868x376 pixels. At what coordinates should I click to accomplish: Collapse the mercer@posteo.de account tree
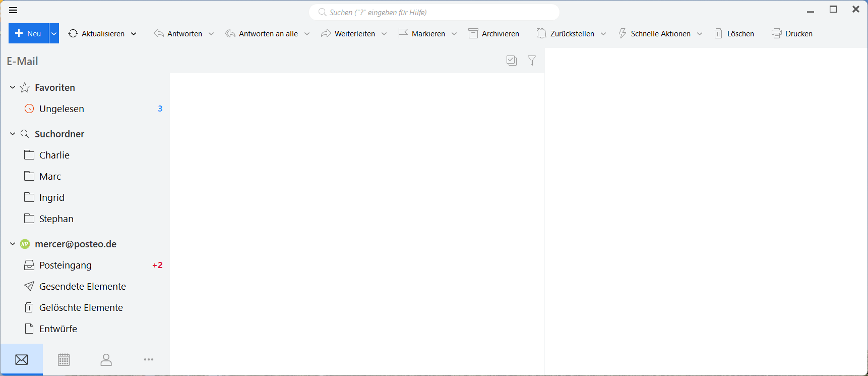coord(13,244)
